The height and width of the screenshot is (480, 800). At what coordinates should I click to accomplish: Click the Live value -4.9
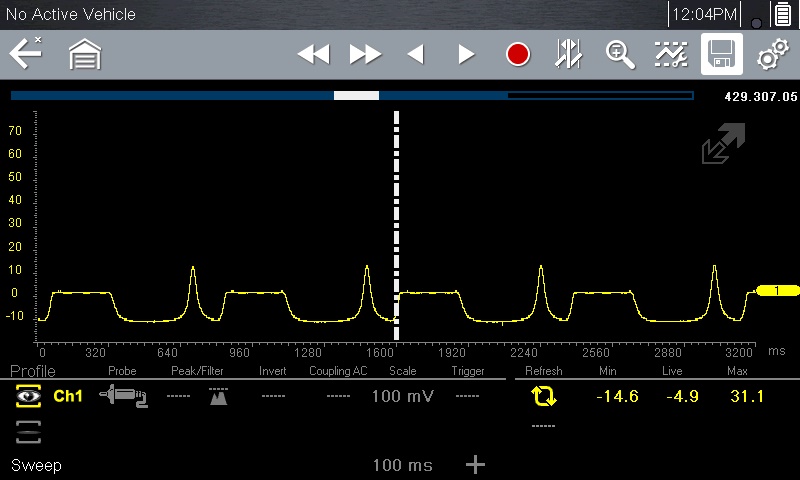pyautogui.click(x=682, y=396)
